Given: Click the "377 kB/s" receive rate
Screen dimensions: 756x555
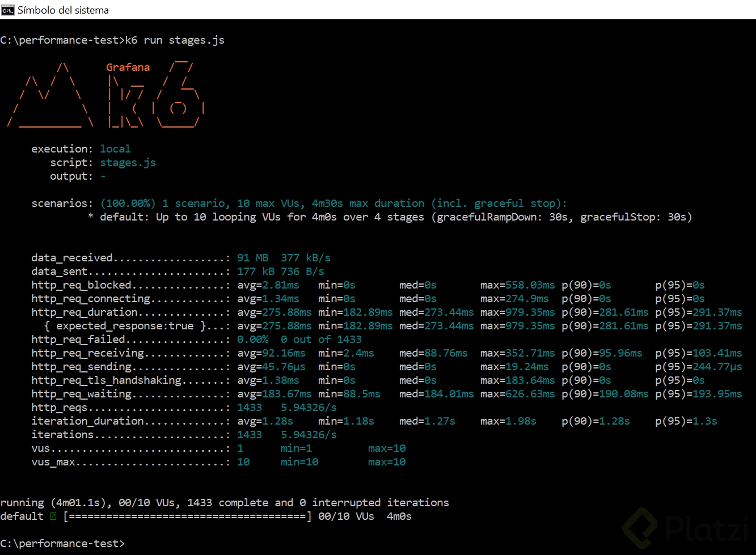Looking at the screenshot, I should (x=306, y=258).
